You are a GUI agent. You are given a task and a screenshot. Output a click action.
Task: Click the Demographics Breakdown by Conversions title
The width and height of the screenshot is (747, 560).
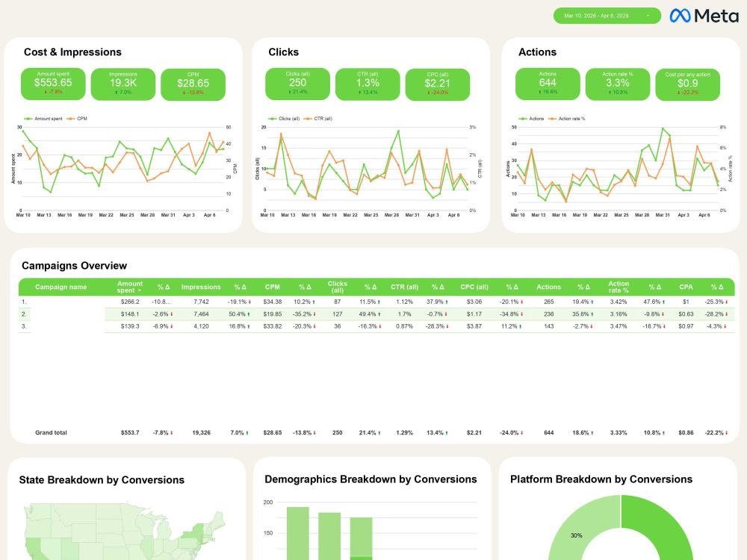coord(371,479)
